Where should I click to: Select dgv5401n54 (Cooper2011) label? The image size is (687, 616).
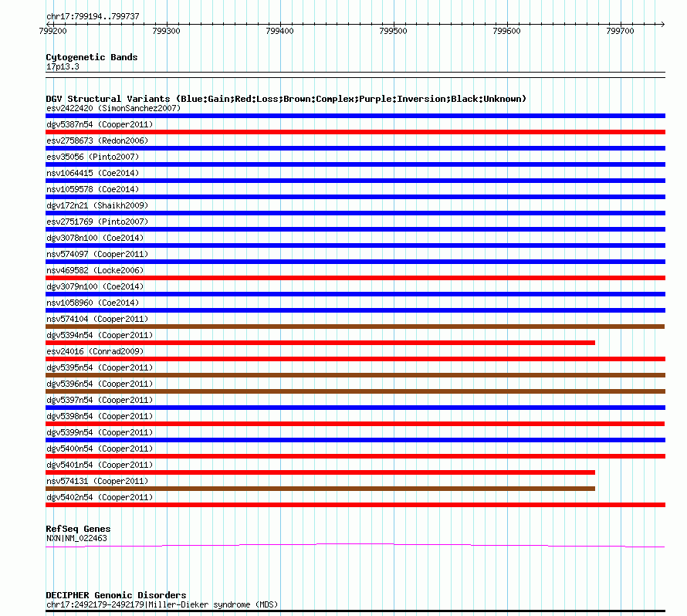[100, 465]
